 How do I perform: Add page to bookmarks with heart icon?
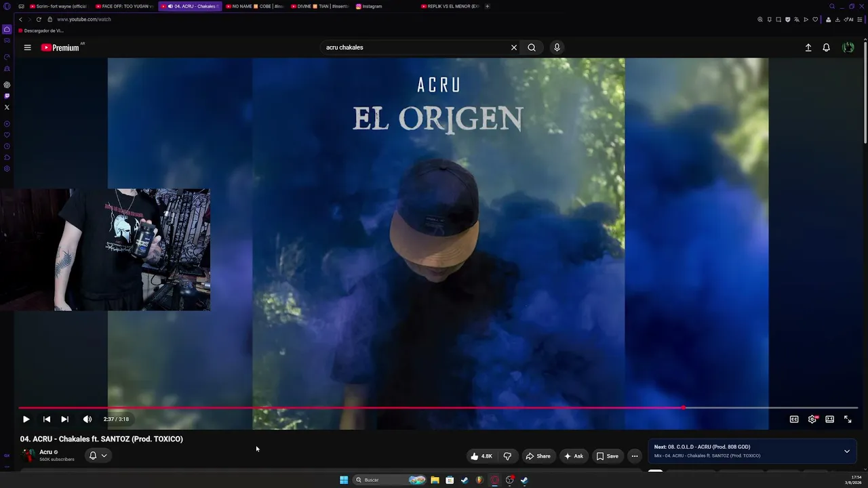815,20
